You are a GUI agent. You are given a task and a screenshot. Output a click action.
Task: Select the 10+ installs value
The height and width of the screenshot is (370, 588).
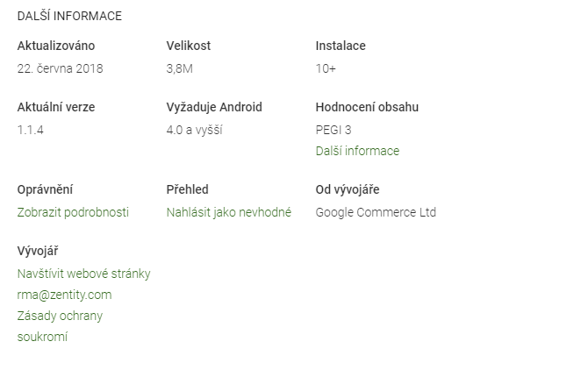point(326,68)
